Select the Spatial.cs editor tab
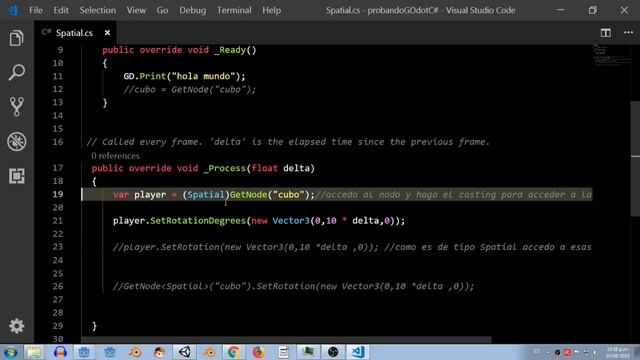This screenshot has width=640, height=360. click(x=75, y=33)
